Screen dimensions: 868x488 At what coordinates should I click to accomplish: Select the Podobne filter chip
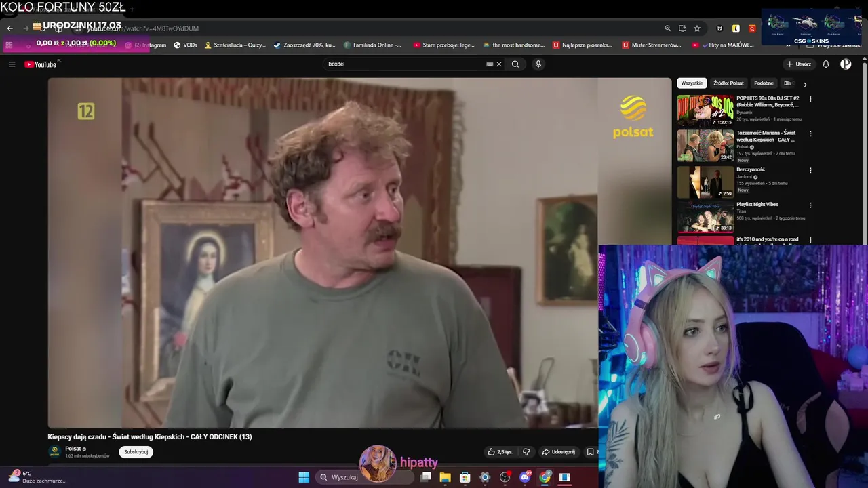[x=764, y=83]
